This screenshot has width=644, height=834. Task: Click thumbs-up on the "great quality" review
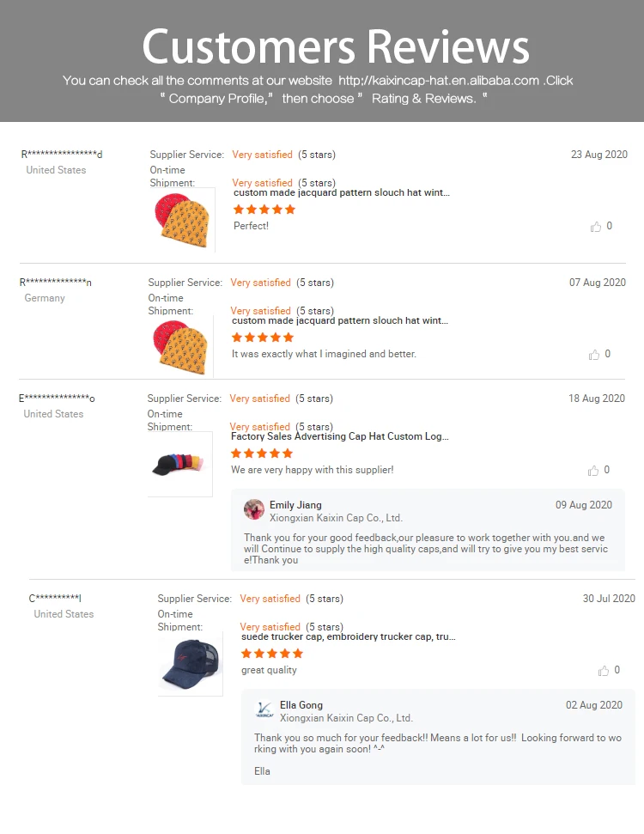click(x=604, y=671)
